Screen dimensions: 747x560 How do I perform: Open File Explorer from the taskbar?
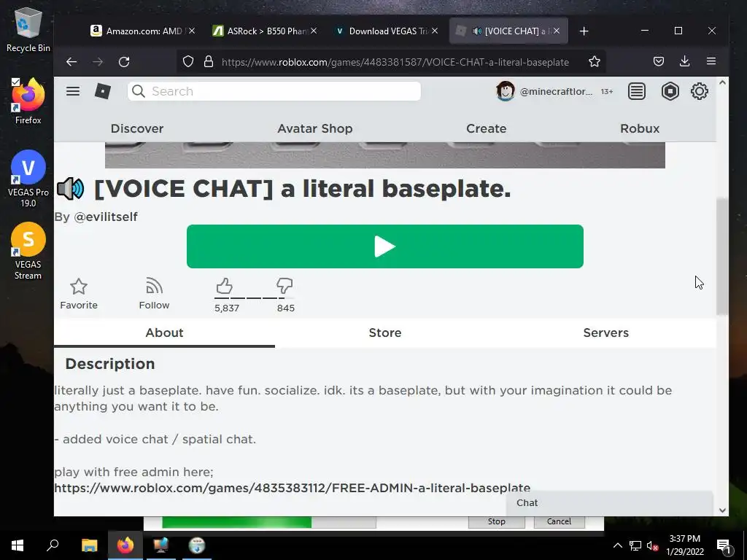pos(89,545)
